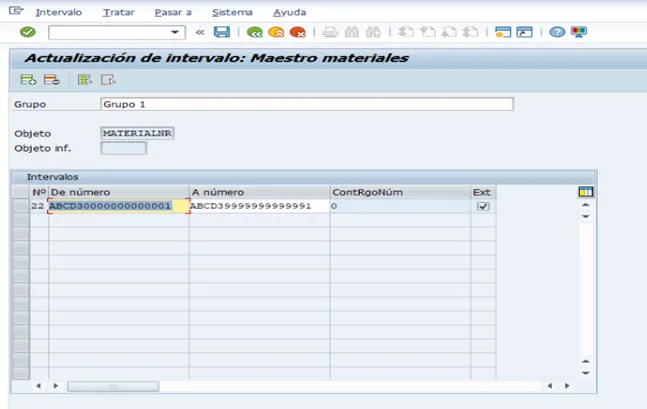647x409 pixels.
Task: Click far-right right arrow of horizontal scrollbar
Action: pyautogui.click(x=567, y=386)
